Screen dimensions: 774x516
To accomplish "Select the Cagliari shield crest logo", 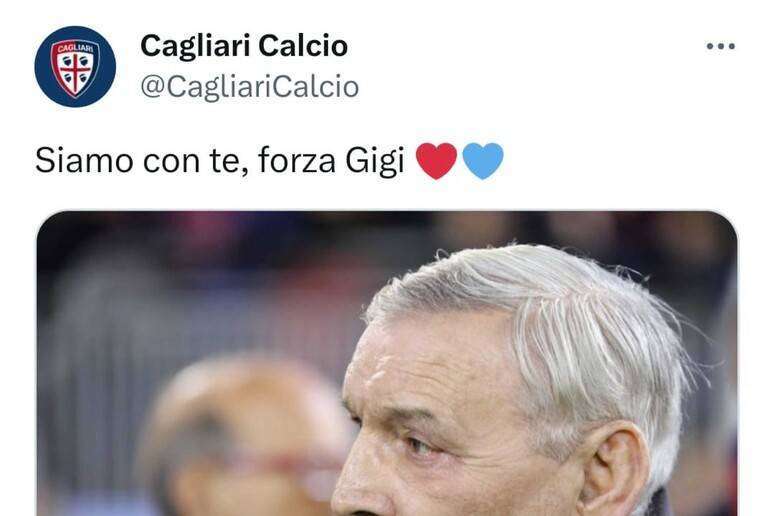I will [x=75, y=67].
